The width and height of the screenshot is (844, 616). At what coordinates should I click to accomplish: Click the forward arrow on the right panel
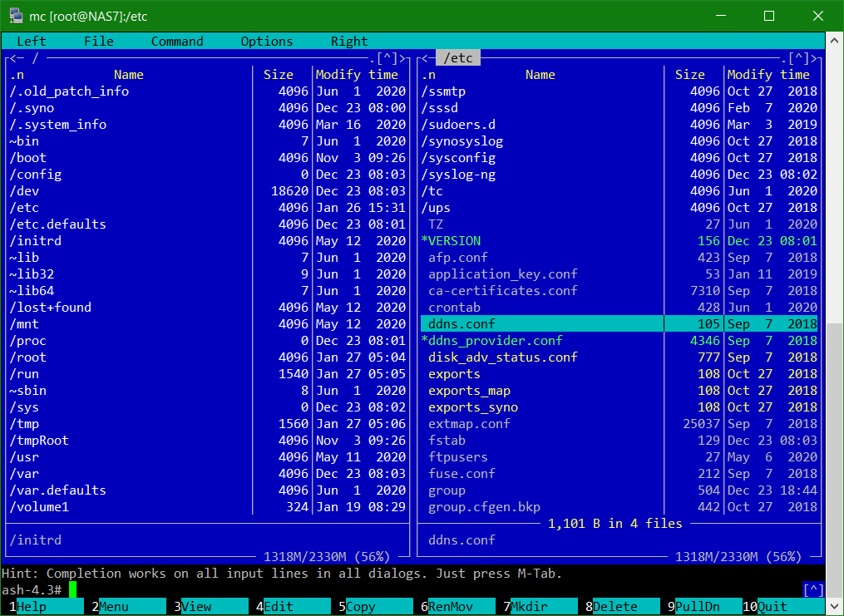813,58
